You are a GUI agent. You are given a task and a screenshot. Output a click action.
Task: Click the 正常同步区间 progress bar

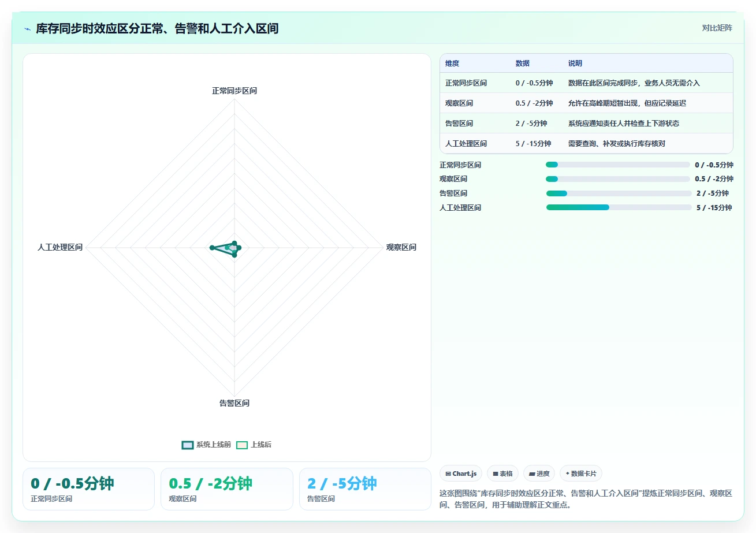[x=618, y=165]
